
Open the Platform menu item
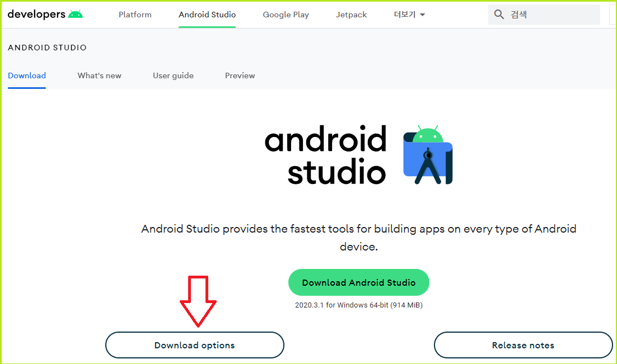(x=135, y=15)
